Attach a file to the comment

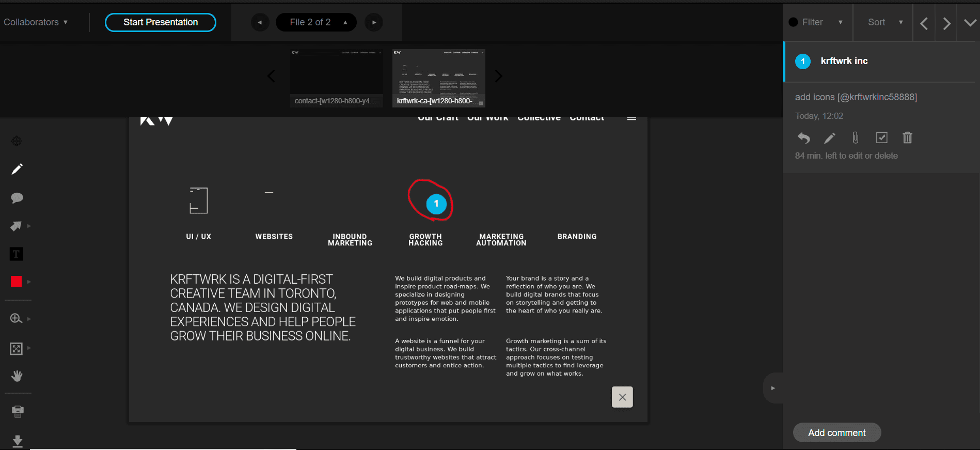tap(856, 137)
